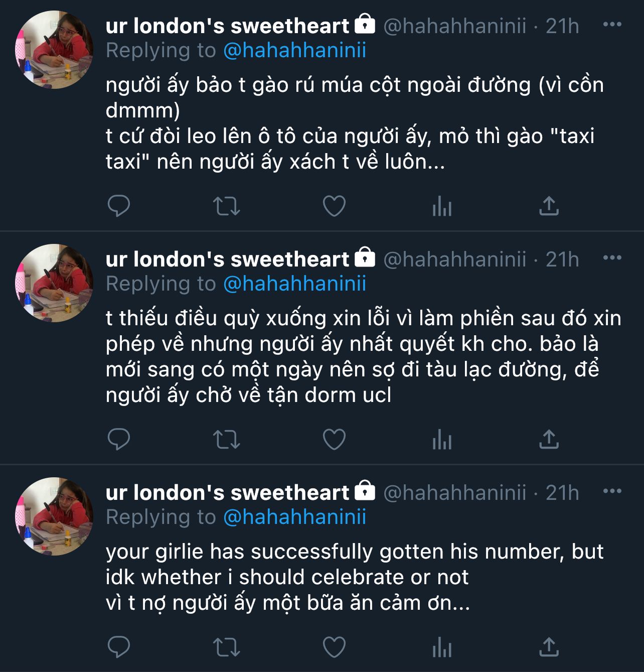Image resolution: width=644 pixels, height=672 pixels.
Task: Open display name on the third tweet
Action: [x=227, y=493]
